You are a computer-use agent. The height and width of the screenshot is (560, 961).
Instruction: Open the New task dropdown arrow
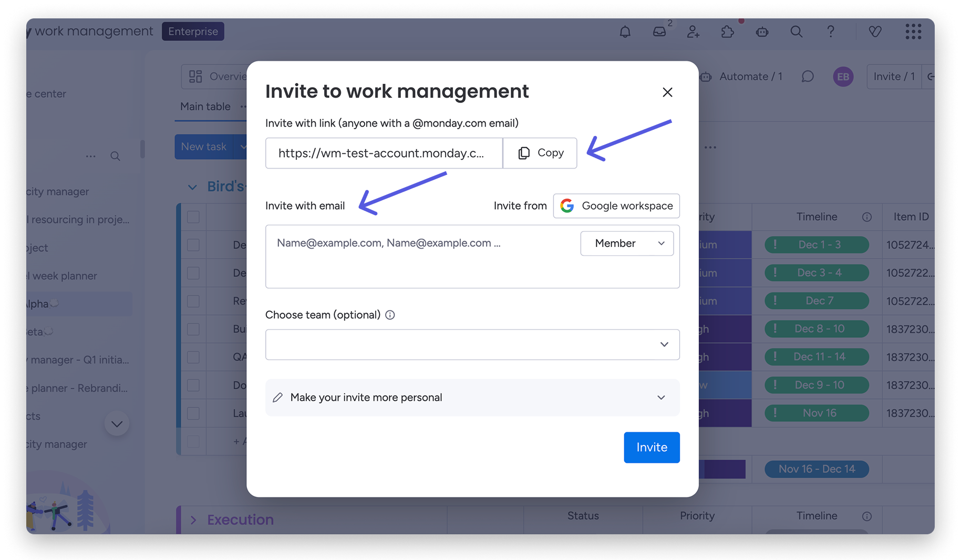point(242,147)
